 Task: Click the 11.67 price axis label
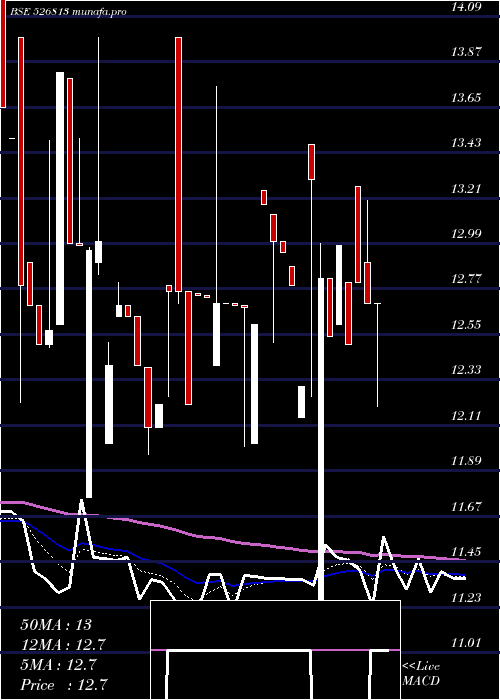point(467,506)
